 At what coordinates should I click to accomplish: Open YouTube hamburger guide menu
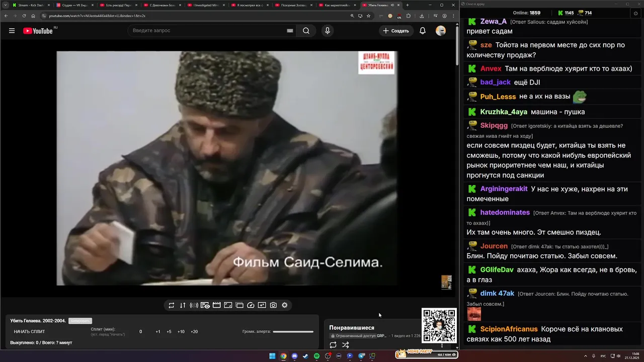click(12, 31)
